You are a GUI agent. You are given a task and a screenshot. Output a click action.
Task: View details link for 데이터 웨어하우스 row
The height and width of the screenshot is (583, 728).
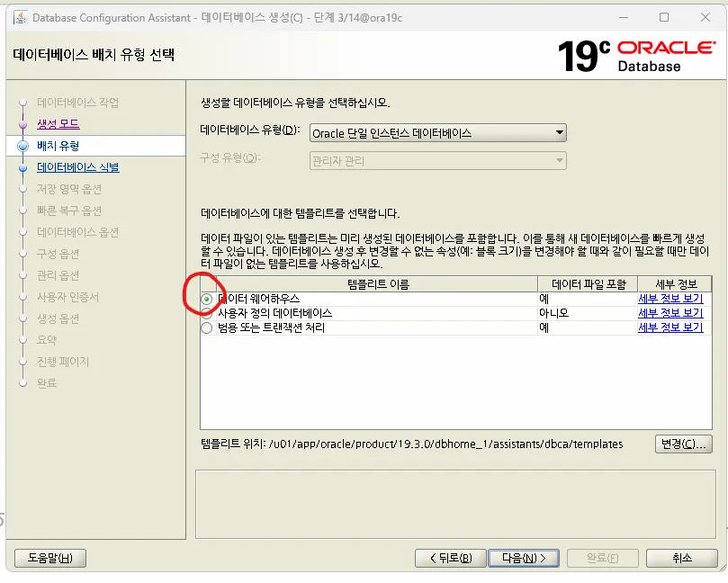coord(670,299)
